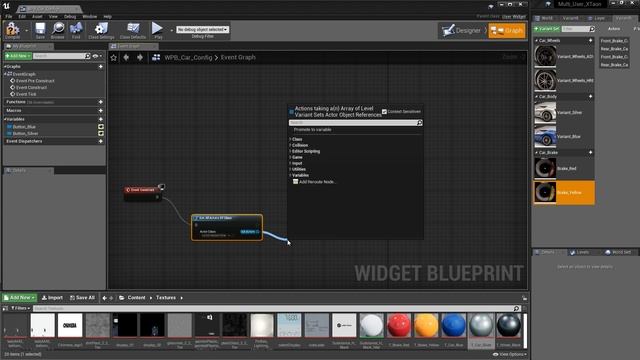Start Play from the blueprint toolbar
The image size is (640, 360).
point(157,29)
